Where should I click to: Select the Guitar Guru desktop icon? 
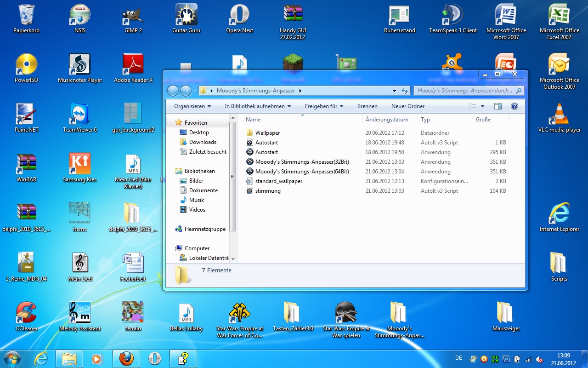click(186, 15)
